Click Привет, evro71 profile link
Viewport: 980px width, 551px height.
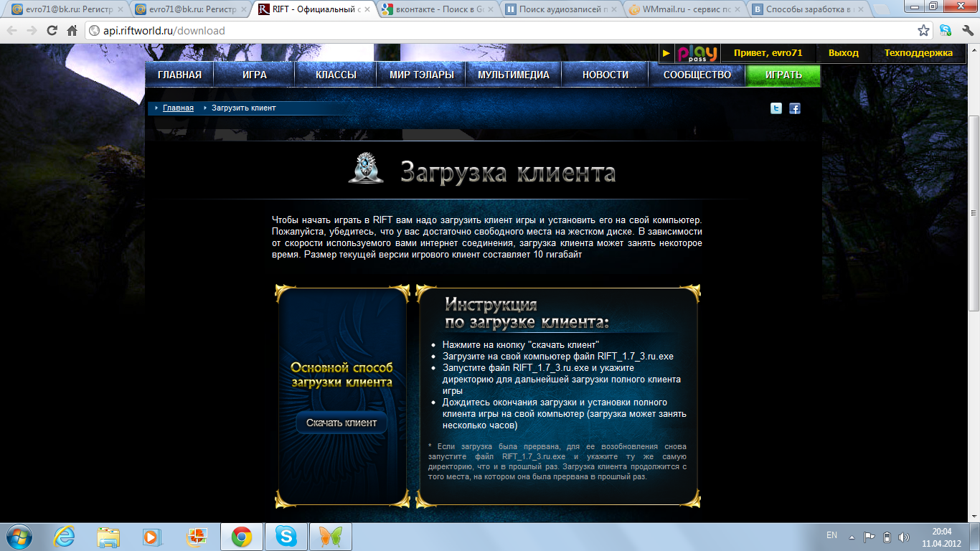(x=768, y=53)
